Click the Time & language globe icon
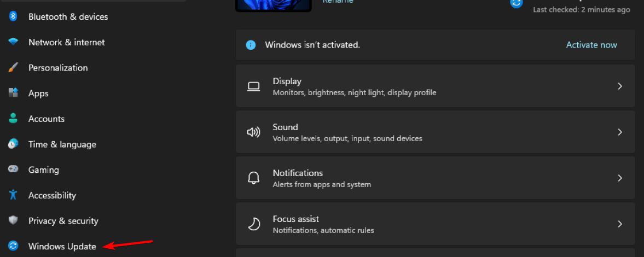 [14, 144]
